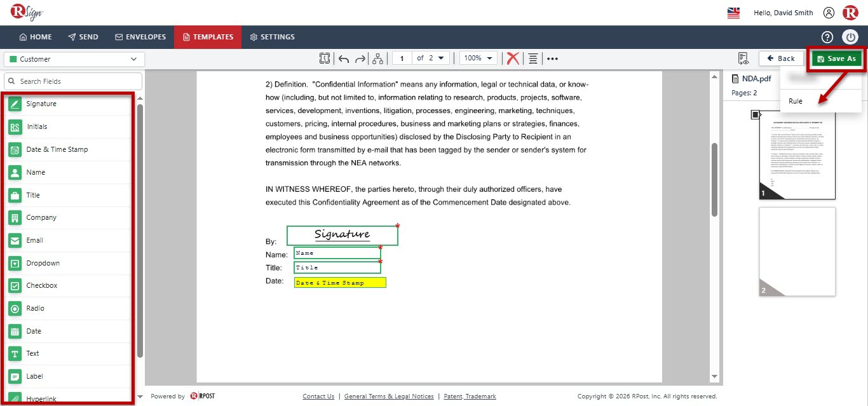Select the Initials field tool
868x406 pixels.
pyautogui.click(x=69, y=126)
